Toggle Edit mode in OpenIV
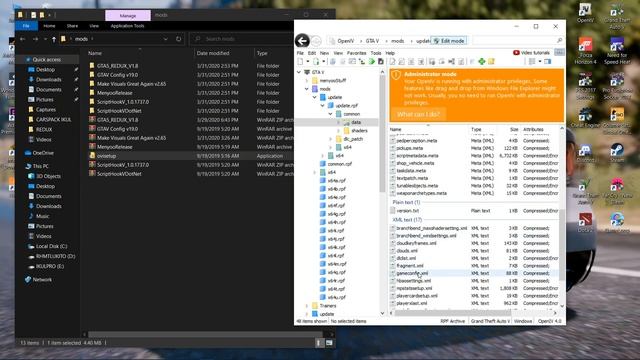 (x=449, y=41)
